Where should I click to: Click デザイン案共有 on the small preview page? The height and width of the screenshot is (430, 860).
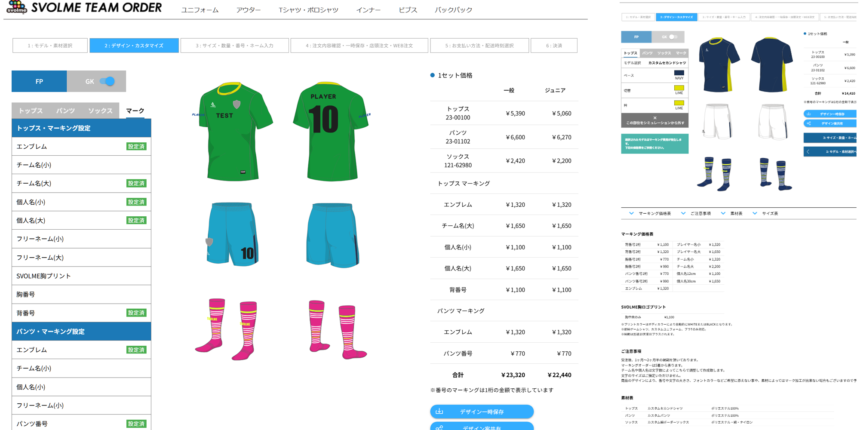point(829,123)
